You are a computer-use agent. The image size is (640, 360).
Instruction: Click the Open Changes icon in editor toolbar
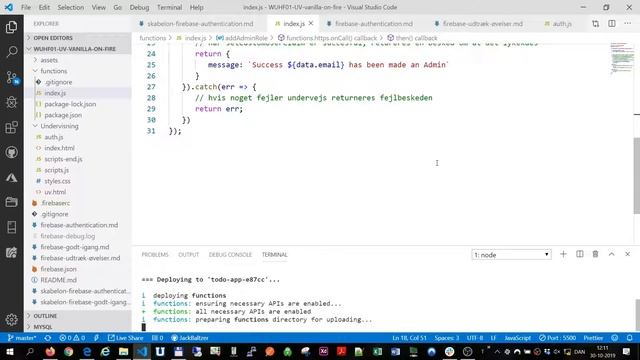pyautogui.click(x=596, y=24)
